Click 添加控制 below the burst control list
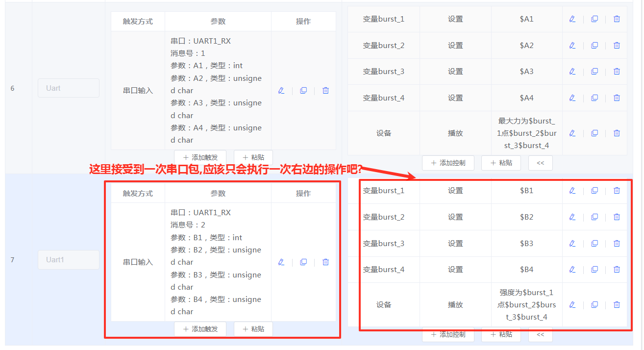The image size is (644, 350). (448, 334)
